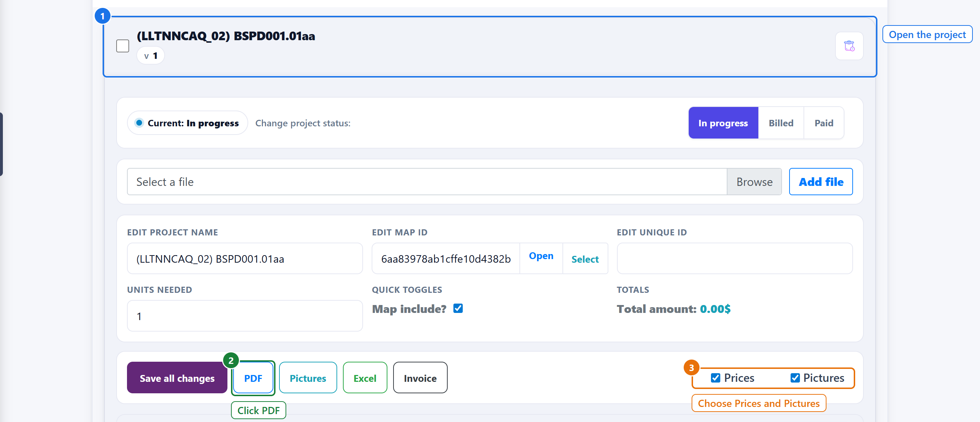The height and width of the screenshot is (422, 980).
Task: Tick the project selection checkbox
Action: tap(123, 46)
